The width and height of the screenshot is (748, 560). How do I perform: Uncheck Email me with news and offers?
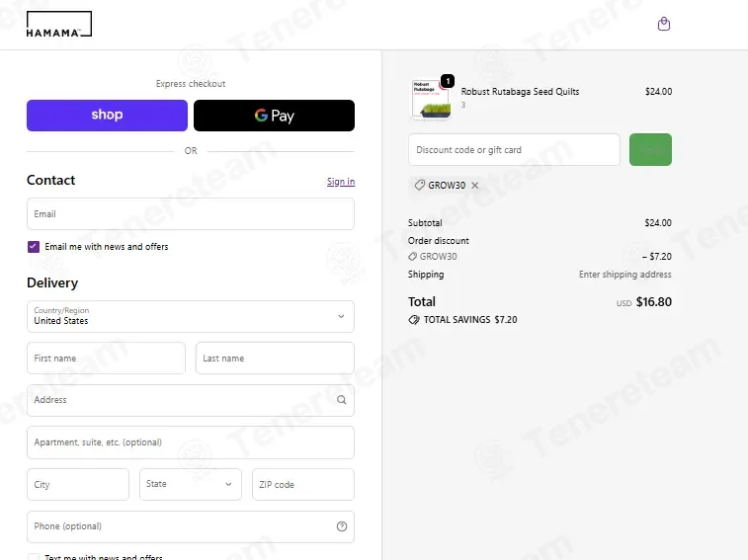click(x=34, y=247)
